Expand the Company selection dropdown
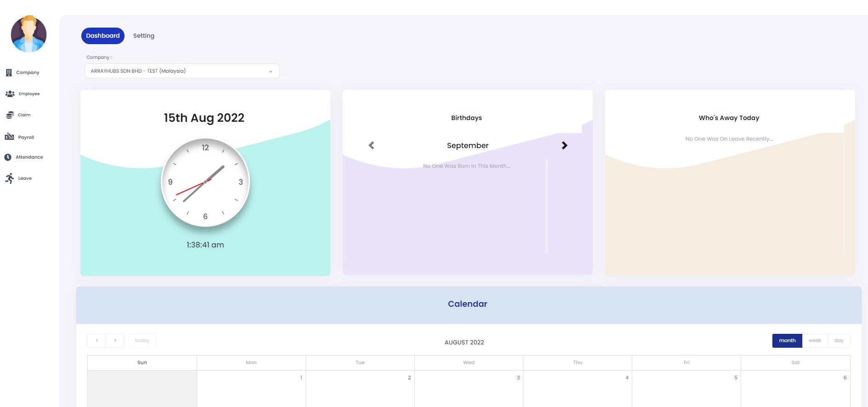868x407 pixels. [182, 71]
